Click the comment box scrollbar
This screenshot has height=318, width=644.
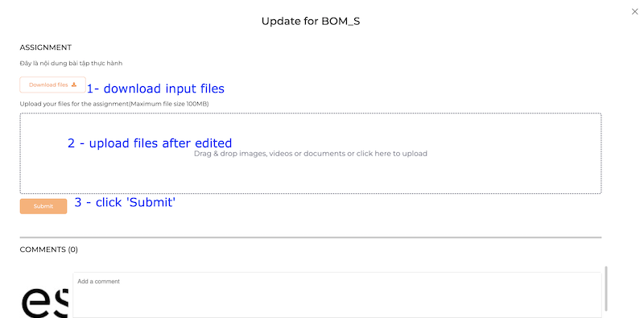[x=605, y=288]
